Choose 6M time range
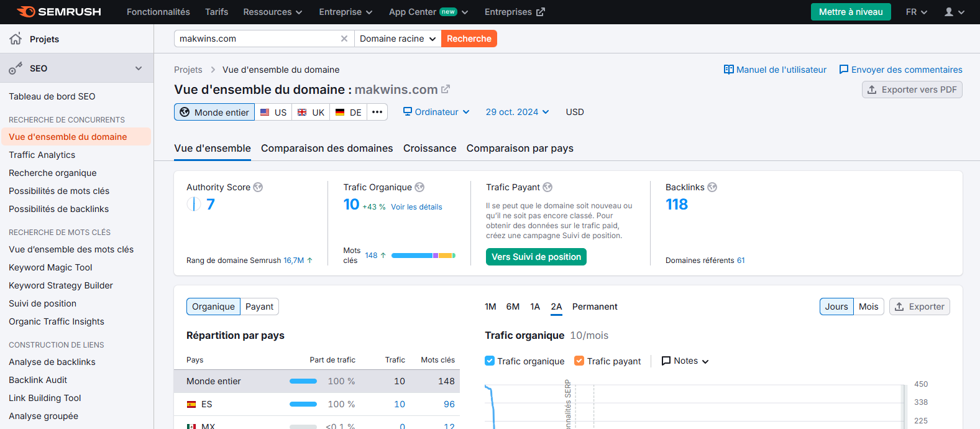 pos(513,307)
